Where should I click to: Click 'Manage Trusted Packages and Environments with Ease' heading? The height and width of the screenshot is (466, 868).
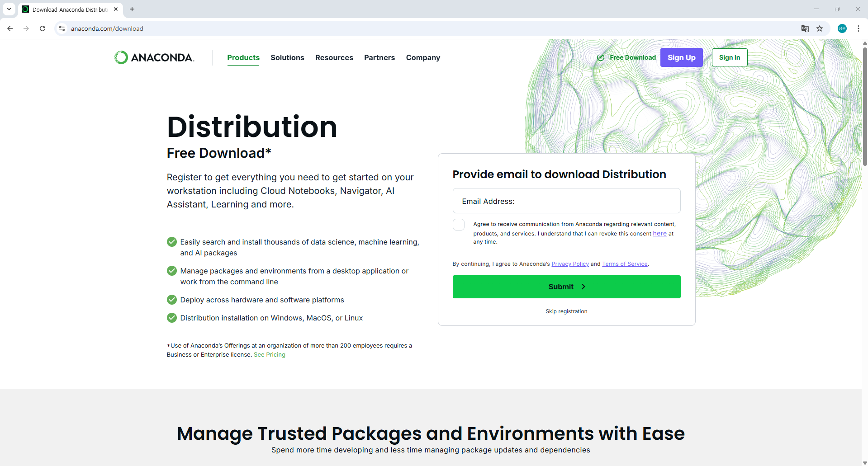point(431,433)
